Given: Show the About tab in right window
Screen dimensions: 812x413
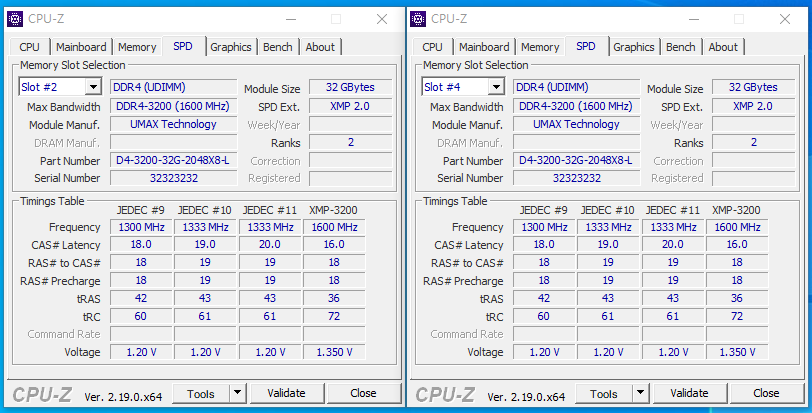Looking at the screenshot, I should (x=723, y=47).
